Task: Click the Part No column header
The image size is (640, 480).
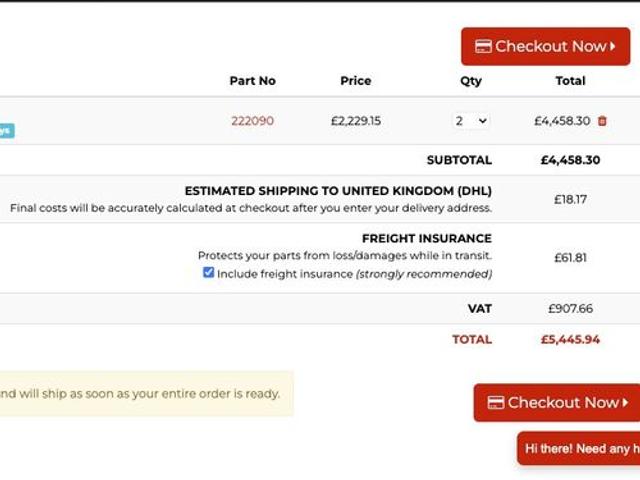Action: pos(252,81)
